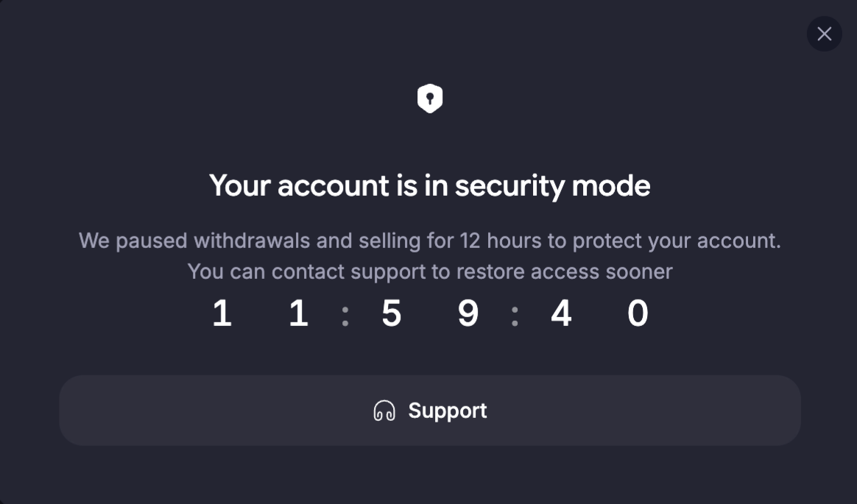Click the colon between minutes and seconds
The height and width of the screenshot is (504, 857).
pyautogui.click(x=515, y=316)
